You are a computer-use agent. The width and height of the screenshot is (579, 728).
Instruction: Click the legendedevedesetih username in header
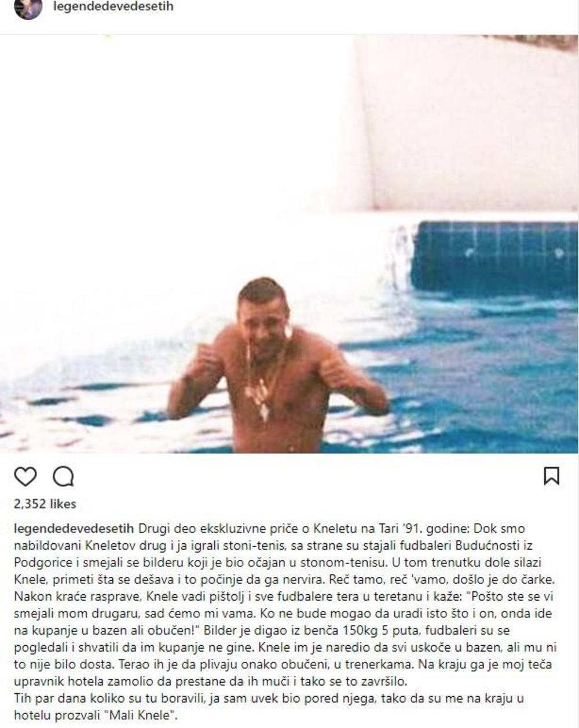tap(113, 7)
